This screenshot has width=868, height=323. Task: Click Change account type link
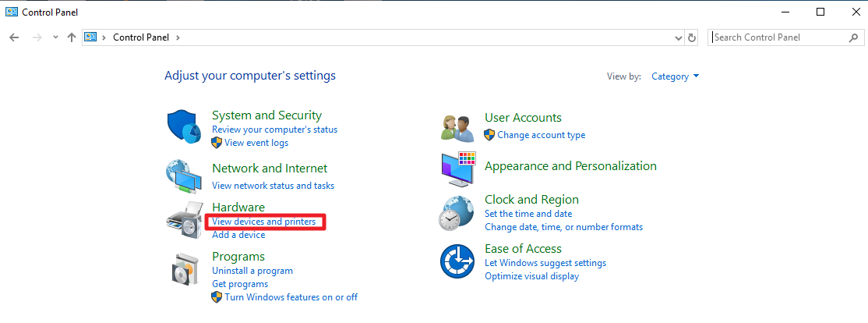[x=541, y=135]
